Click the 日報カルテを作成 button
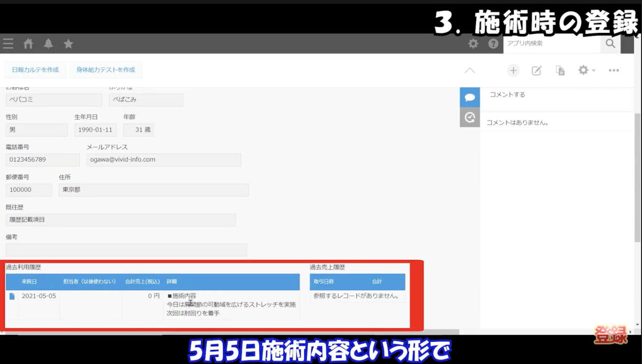This screenshot has height=364, width=642. (35, 70)
